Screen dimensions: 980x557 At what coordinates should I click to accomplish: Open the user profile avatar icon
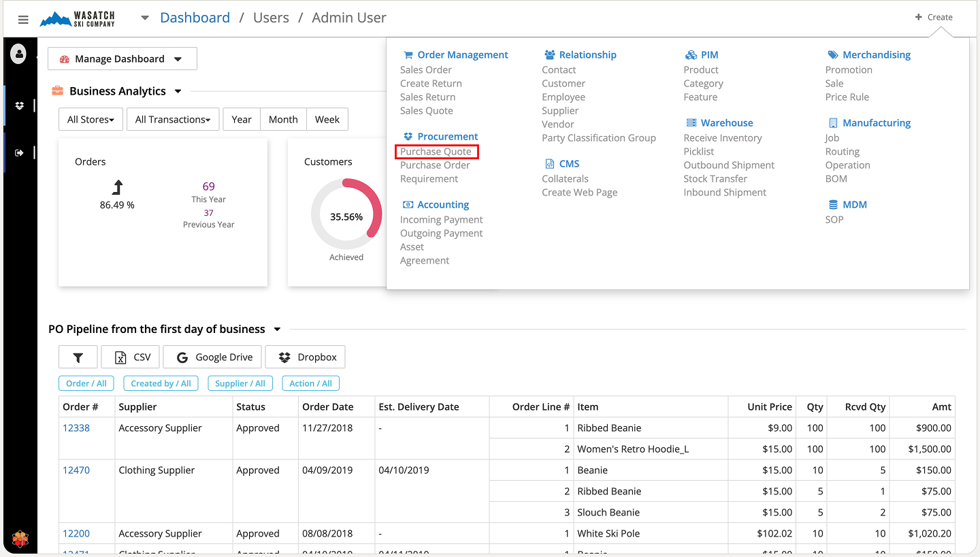(19, 53)
